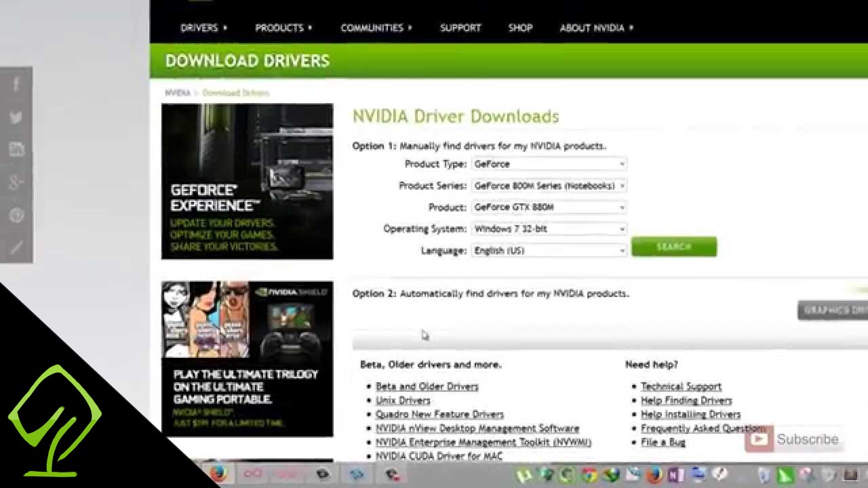Change the Operating System dropdown
868x488 pixels.
point(549,229)
